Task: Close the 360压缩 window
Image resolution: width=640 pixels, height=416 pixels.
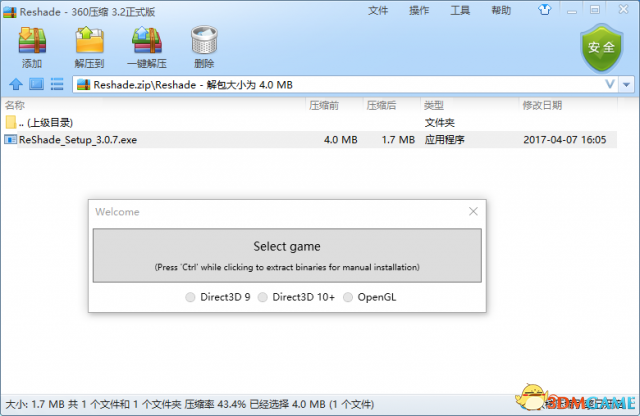Action: pos(623,9)
